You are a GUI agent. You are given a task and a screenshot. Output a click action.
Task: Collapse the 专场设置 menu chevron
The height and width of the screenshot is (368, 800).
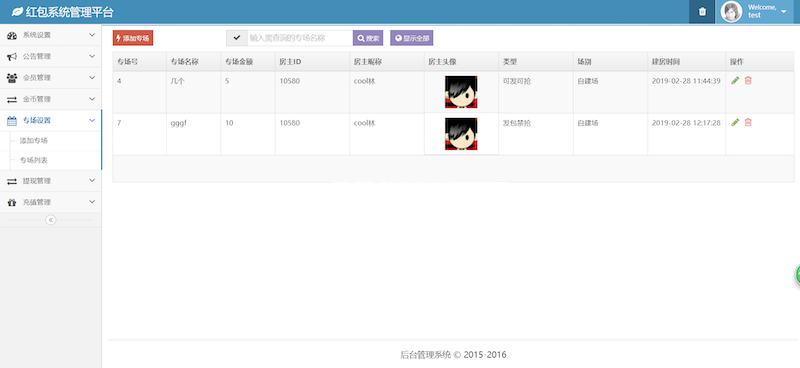click(x=92, y=120)
